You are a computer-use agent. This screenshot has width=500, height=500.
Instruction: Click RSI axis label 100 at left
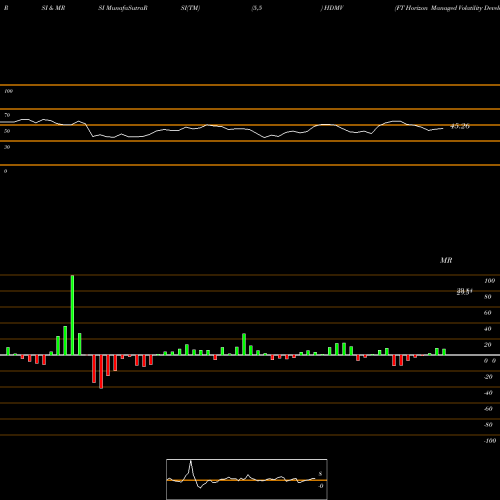click(x=8, y=91)
